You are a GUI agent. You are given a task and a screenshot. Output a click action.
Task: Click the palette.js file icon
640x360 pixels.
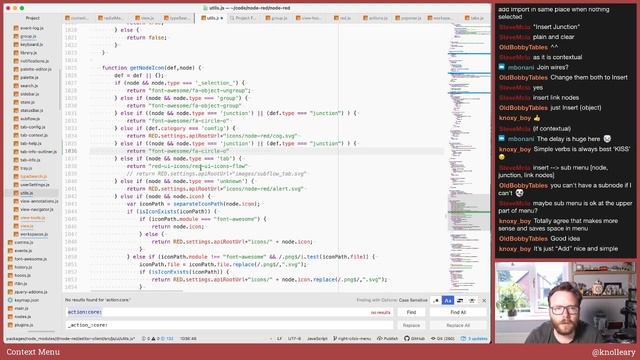pos(16,77)
